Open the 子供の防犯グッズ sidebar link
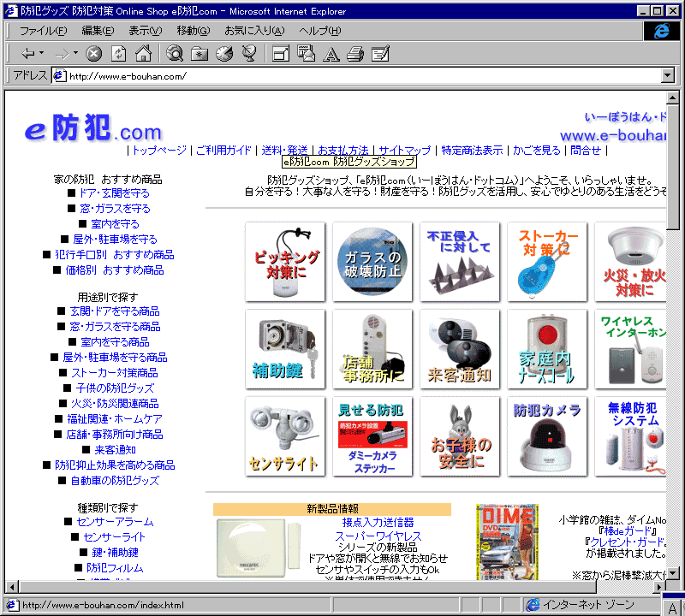The height and width of the screenshot is (616, 685). (x=115, y=388)
